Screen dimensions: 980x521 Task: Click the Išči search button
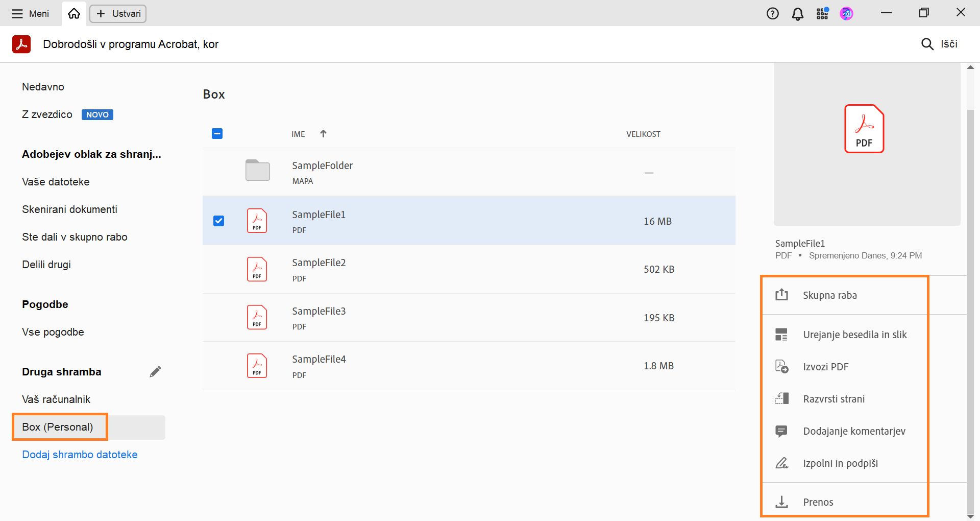pyautogui.click(x=939, y=44)
